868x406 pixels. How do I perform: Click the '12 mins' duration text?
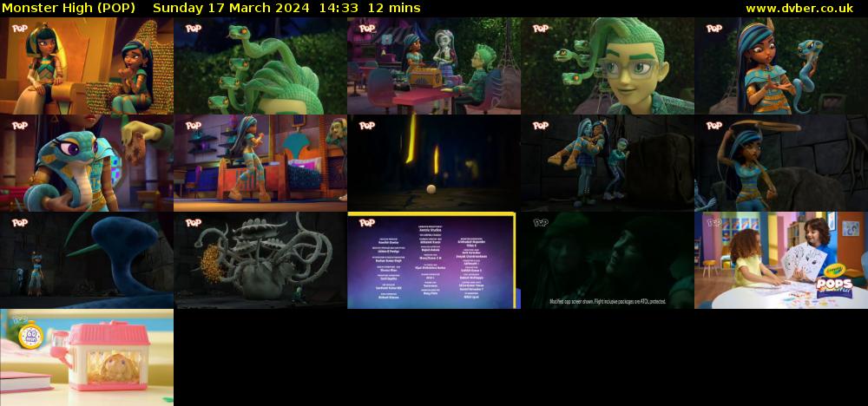click(x=393, y=8)
